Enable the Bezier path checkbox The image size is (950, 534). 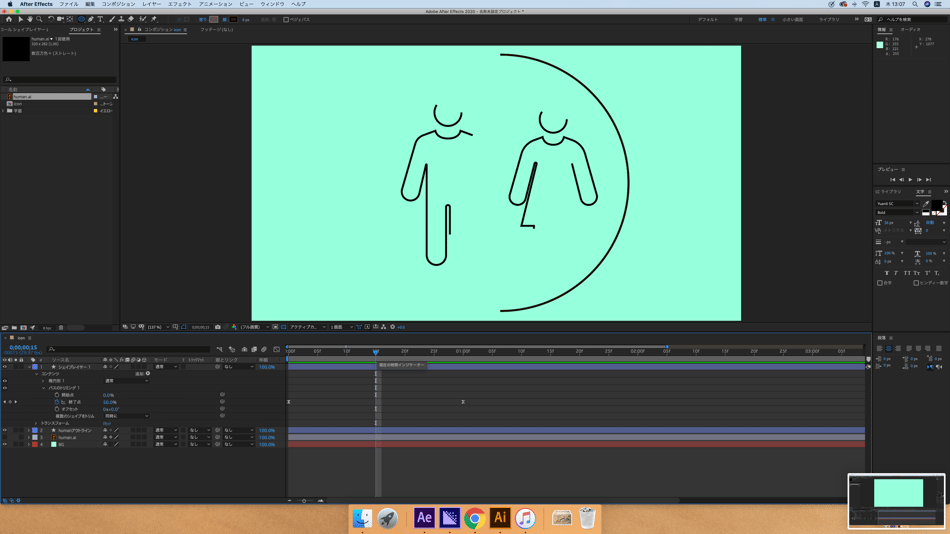pos(286,19)
